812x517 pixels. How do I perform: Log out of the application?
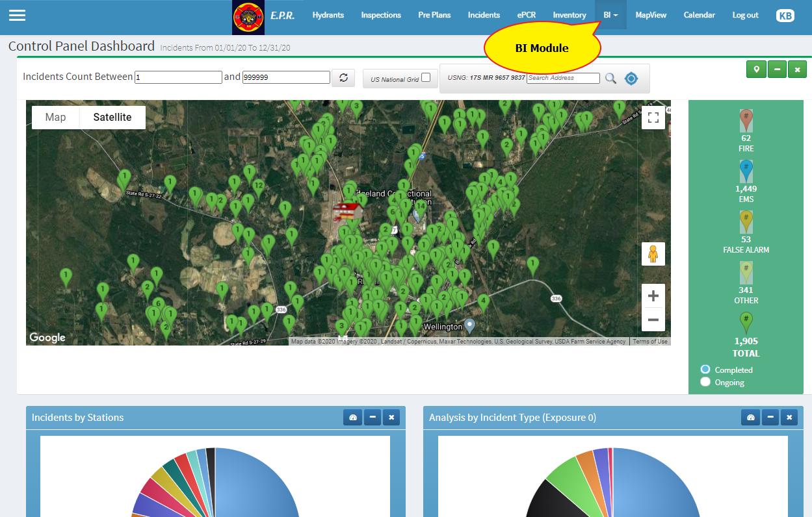tap(745, 15)
